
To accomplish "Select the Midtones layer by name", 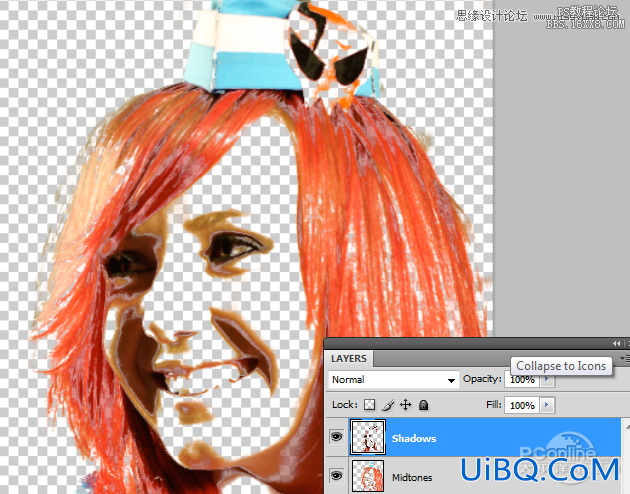I will (412, 478).
